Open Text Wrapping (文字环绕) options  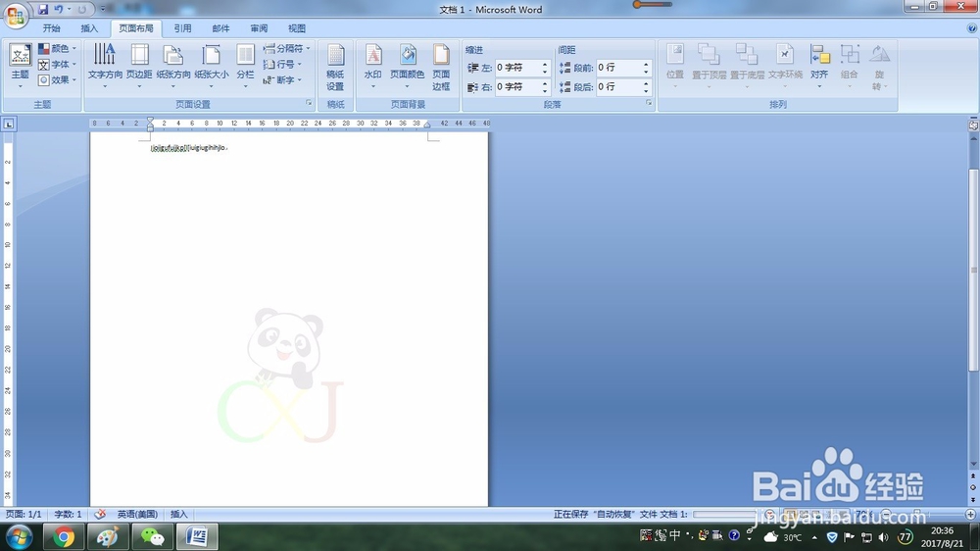click(x=785, y=65)
